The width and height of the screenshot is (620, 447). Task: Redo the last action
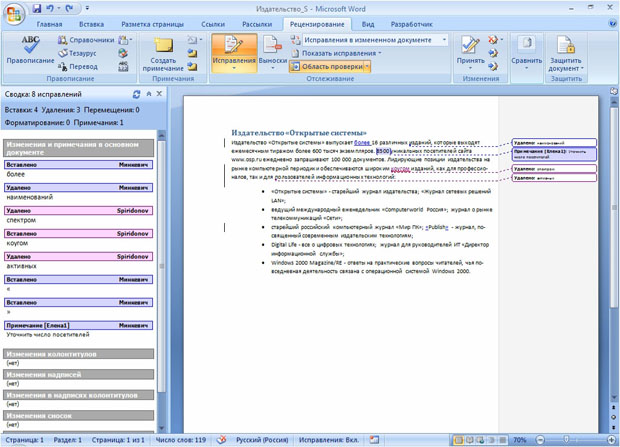[70, 8]
